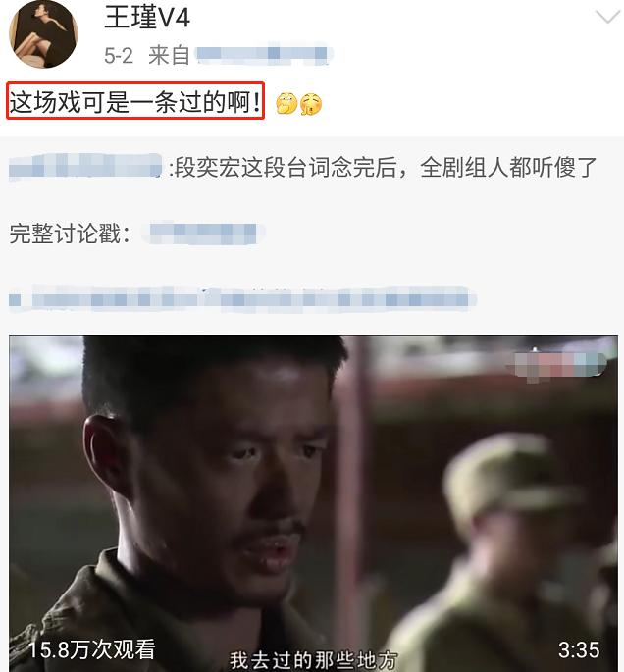Click the video subtitle 我去过的那些地方
624x672 pixels.
tap(313, 660)
